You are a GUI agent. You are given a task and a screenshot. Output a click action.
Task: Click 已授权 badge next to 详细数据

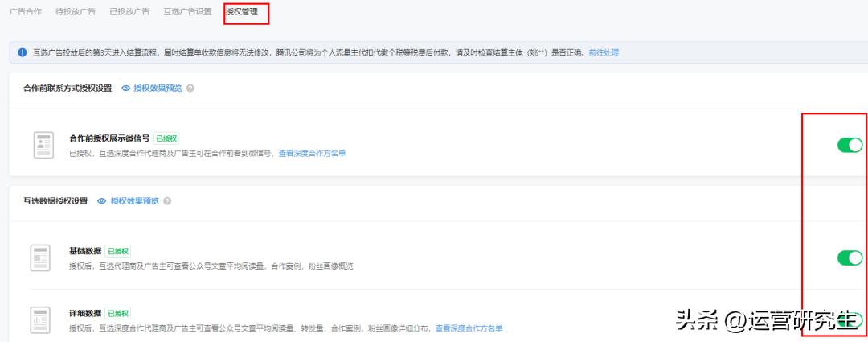click(x=118, y=313)
